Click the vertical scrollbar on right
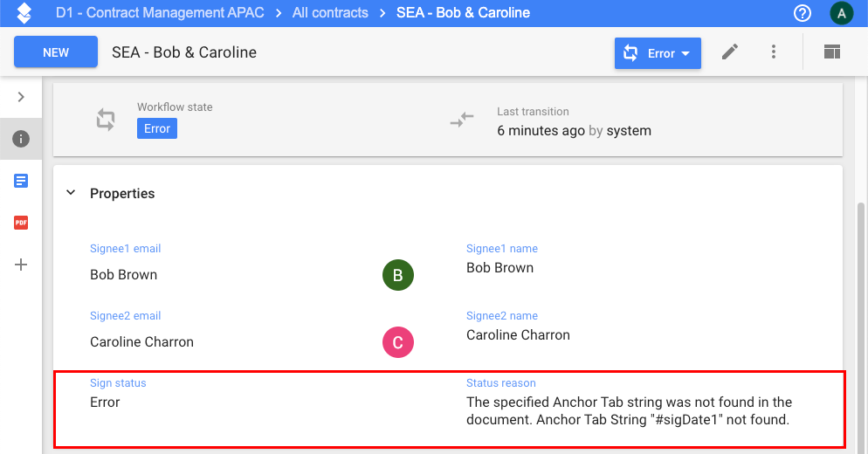Image resolution: width=868 pixels, height=454 pixels. click(x=860, y=327)
